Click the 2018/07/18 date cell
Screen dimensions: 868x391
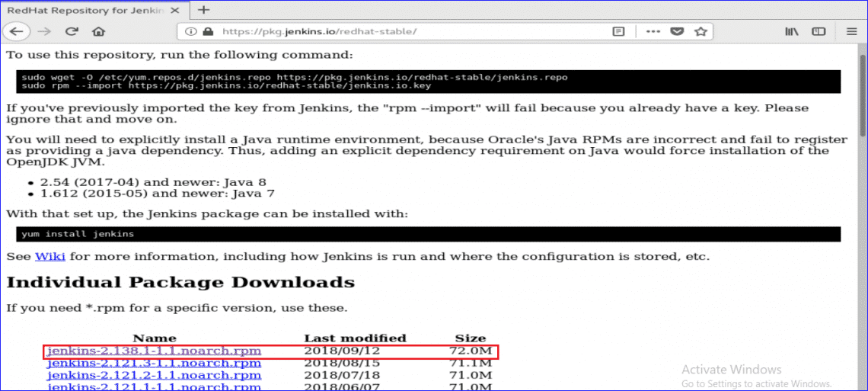pos(342,376)
